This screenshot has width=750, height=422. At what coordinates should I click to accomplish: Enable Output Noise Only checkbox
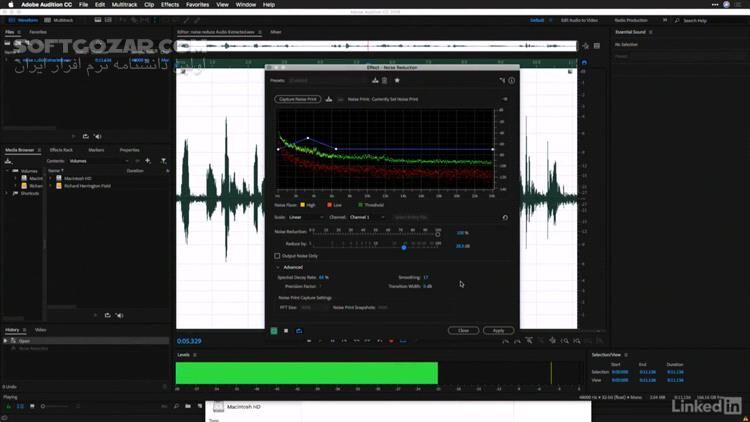(x=277, y=256)
